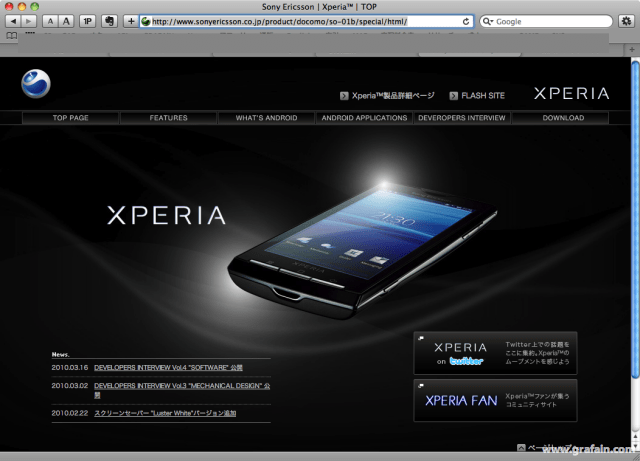640x461 pixels.
Task: Click the arrow icon beside FLASH SITE
Action: click(x=453, y=96)
